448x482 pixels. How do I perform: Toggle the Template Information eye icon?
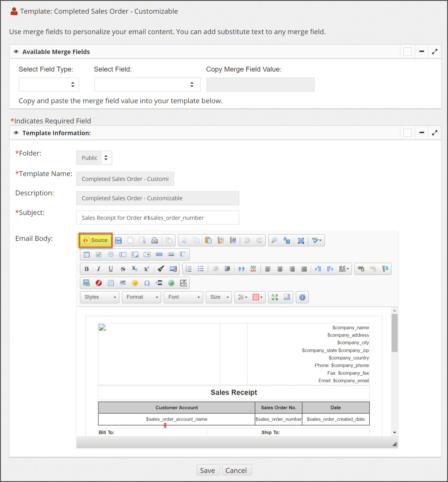coord(16,133)
